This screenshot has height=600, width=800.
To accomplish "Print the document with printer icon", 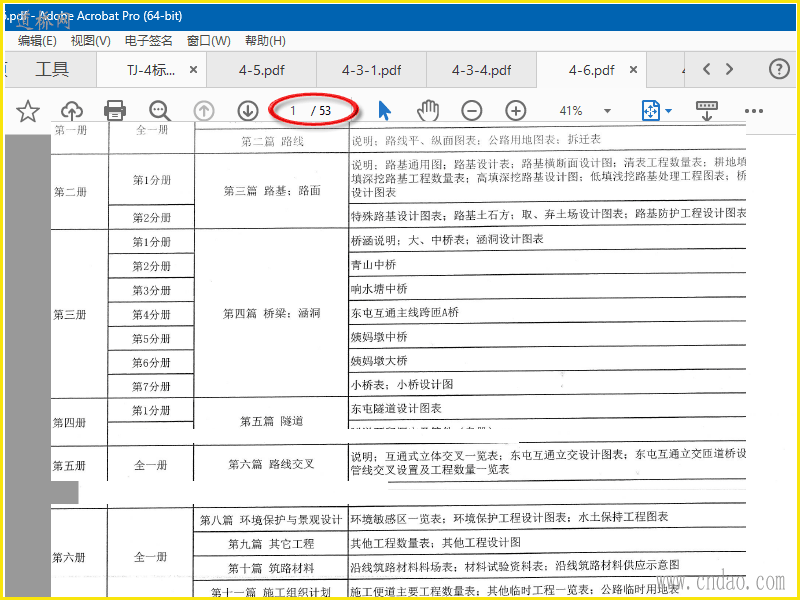I will tap(115, 110).
